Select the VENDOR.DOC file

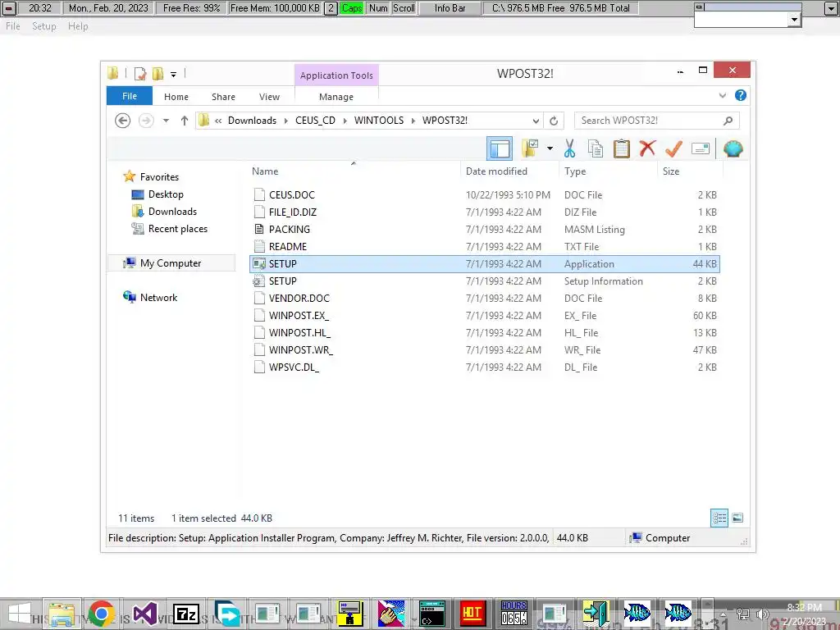(485, 298)
